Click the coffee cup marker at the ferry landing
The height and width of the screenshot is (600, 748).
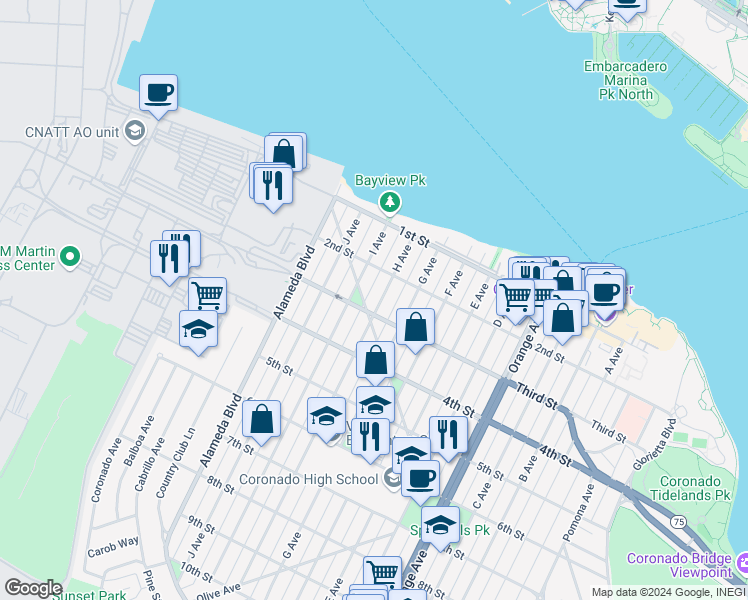(604, 295)
